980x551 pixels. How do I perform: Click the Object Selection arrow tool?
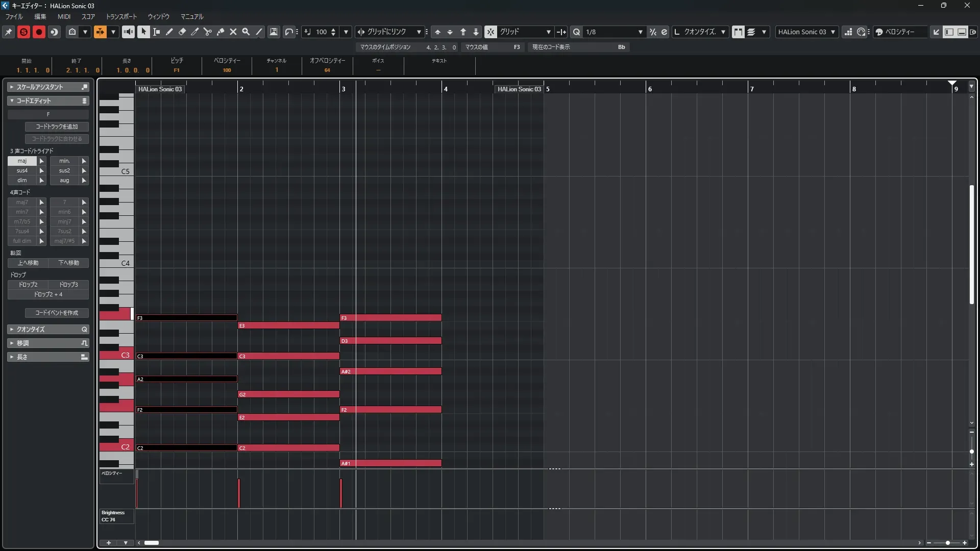point(143,32)
